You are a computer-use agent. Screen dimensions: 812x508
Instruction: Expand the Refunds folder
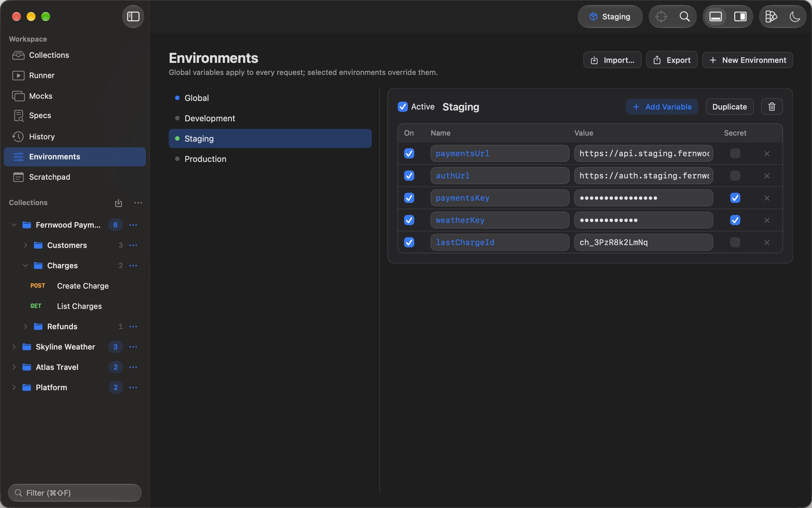click(x=25, y=326)
